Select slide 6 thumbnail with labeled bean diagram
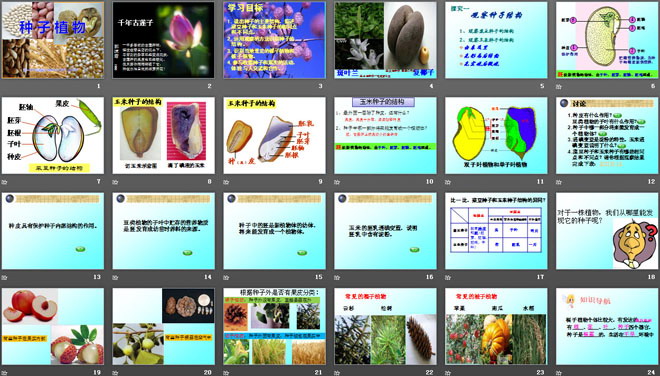Screen dimensions: 660x376 click(607, 40)
